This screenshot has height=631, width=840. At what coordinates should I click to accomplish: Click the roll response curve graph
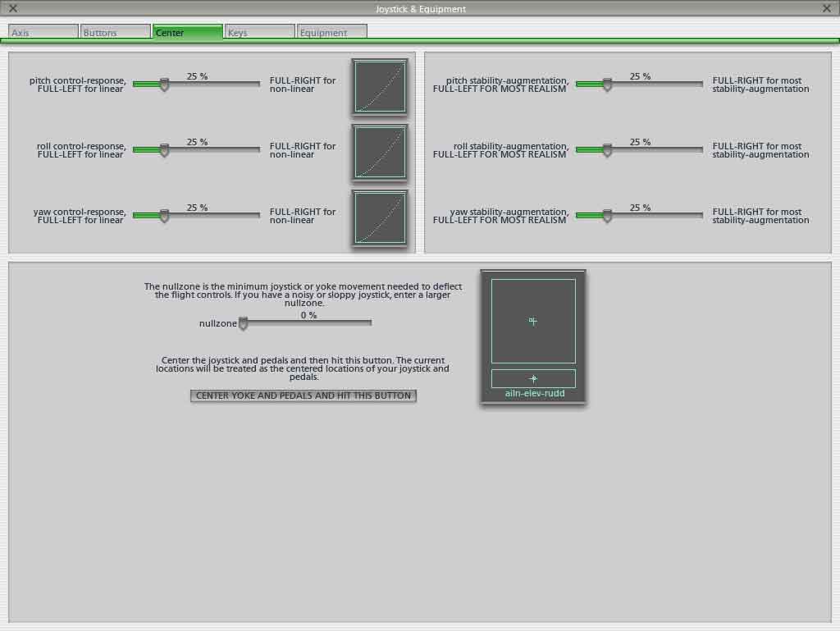(x=380, y=152)
